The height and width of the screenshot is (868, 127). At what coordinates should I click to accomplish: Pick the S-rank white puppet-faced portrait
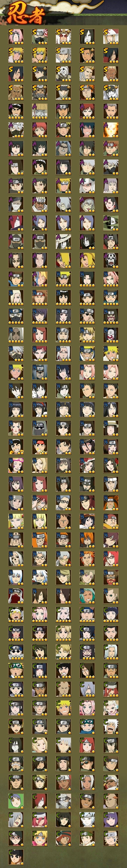[x=111, y=93]
